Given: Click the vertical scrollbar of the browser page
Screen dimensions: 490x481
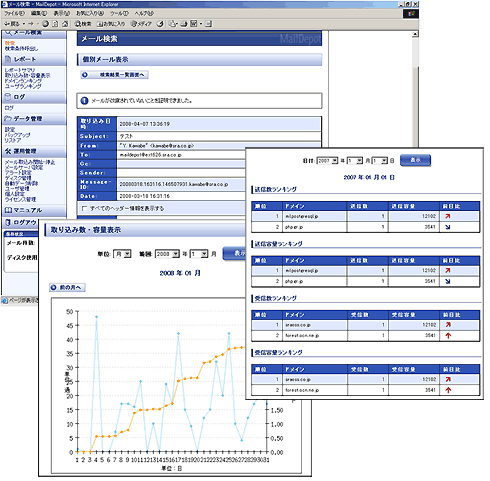Looking at the screenshot, I should point(415,90).
